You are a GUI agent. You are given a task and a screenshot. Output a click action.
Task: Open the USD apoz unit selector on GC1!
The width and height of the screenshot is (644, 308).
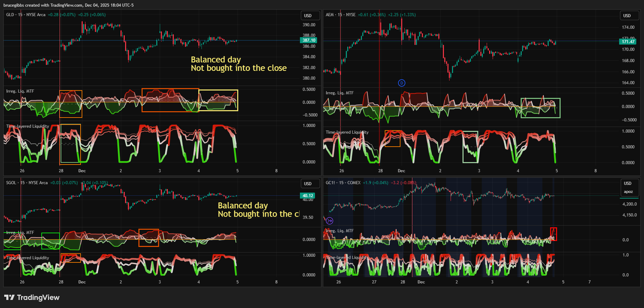pos(629,187)
